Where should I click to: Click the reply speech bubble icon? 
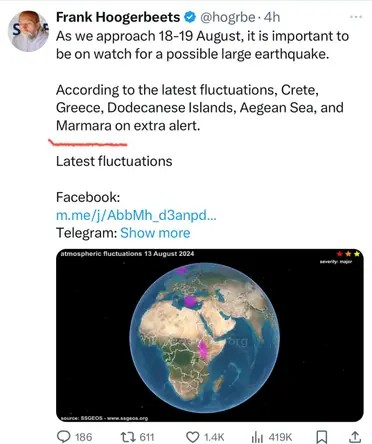(x=64, y=437)
